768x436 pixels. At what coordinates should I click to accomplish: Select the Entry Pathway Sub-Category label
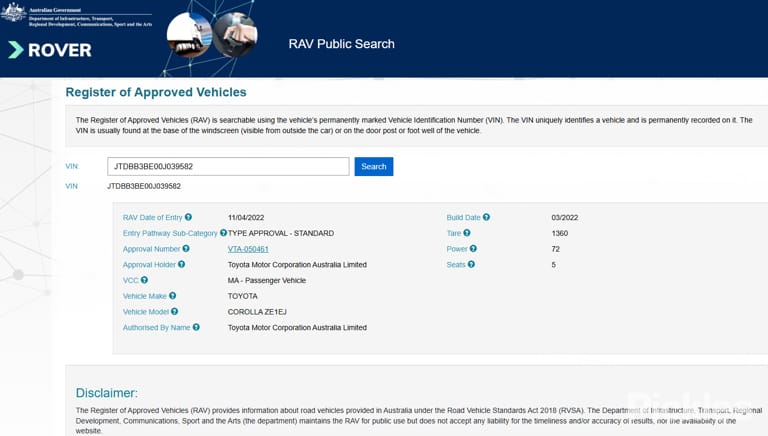170,233
